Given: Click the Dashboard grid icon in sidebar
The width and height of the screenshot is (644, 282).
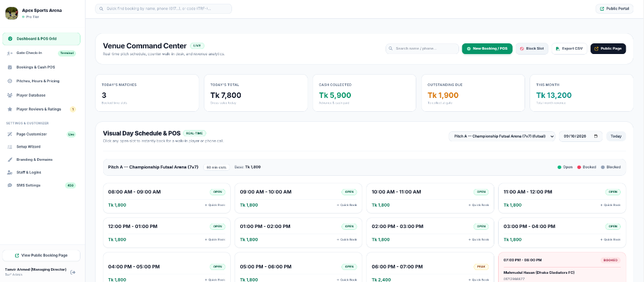Looking at the screenshot, I should pyautogui.click(x=10, y=39).
